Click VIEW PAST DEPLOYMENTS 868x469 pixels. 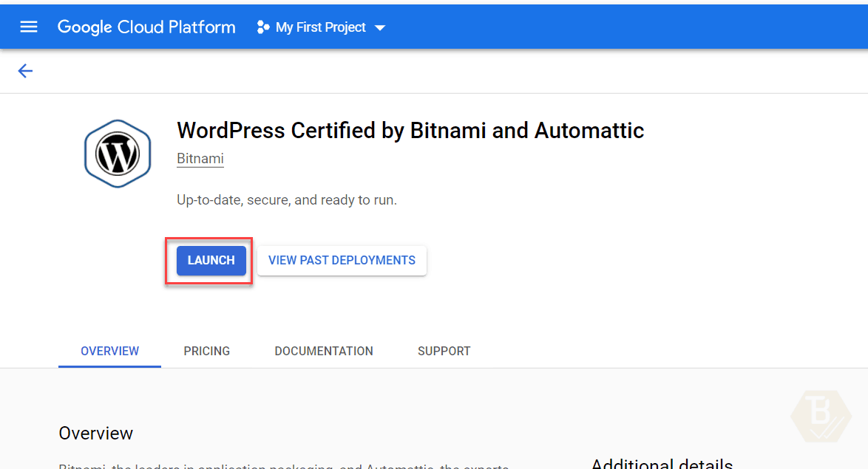[x=342, y=260]
